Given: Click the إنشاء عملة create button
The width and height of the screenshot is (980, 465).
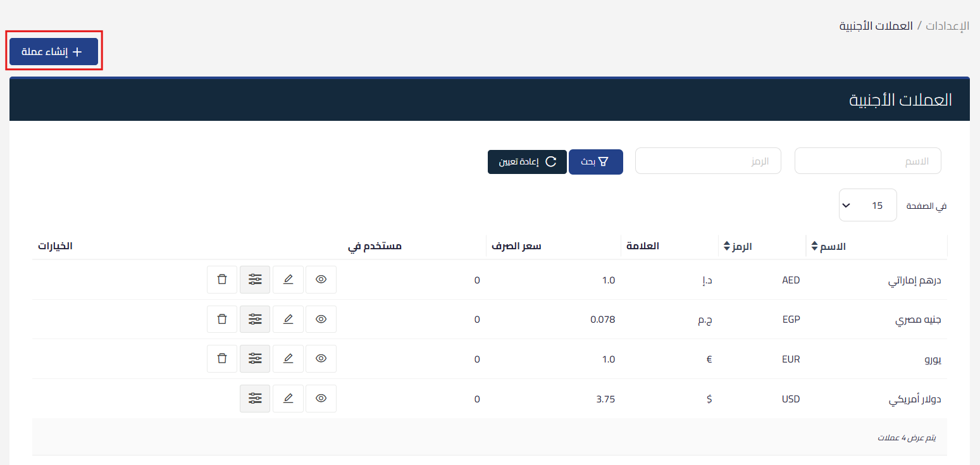Looking at the screenshot, I should 54,51.
